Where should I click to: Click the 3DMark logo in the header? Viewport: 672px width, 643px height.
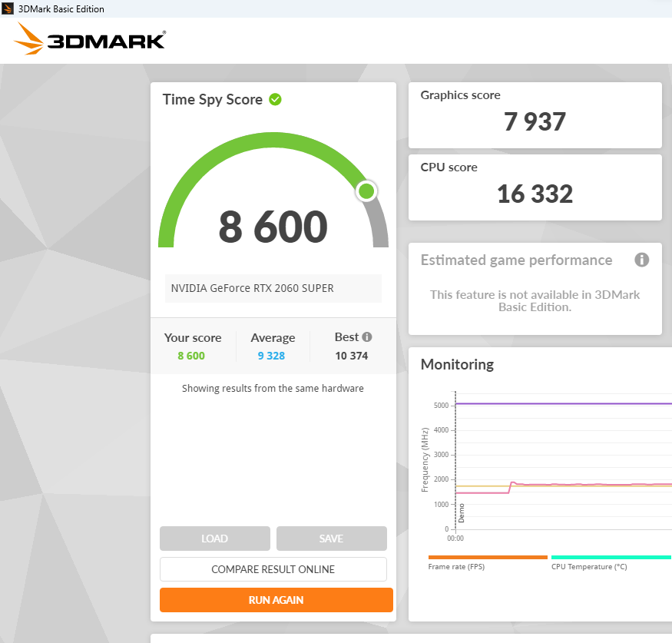click(90, 39)
